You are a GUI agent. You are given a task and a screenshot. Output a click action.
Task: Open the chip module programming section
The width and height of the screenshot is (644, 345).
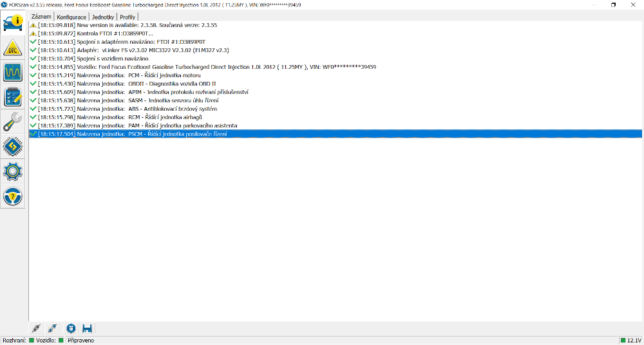14,146
